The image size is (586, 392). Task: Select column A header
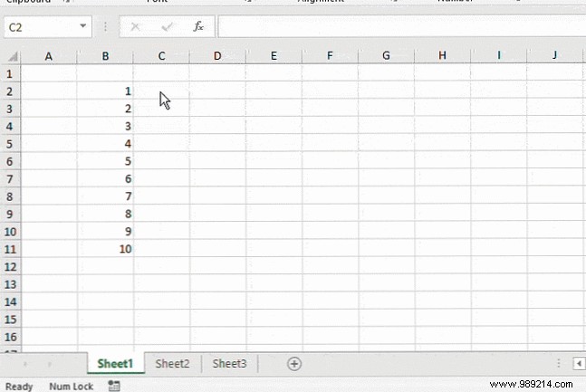pos(49,56)
